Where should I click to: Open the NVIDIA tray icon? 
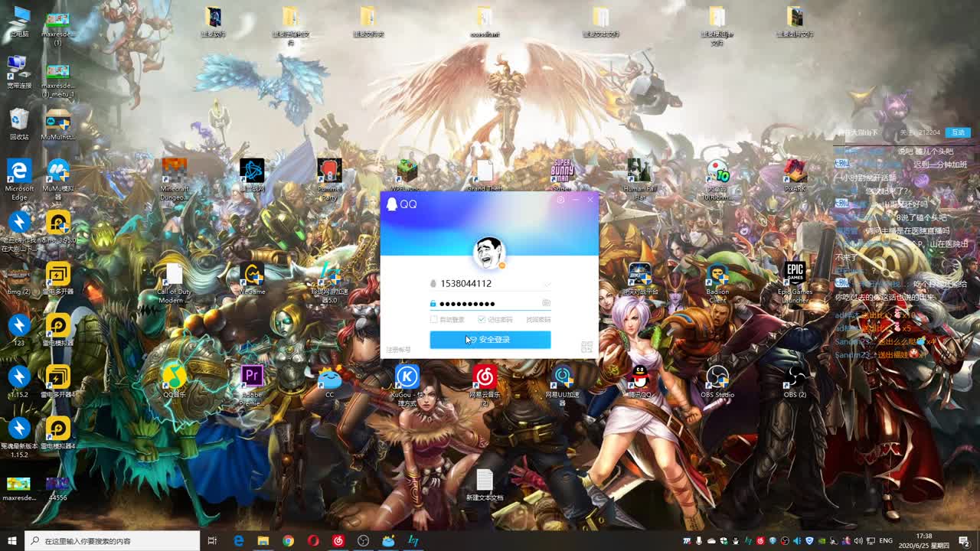coord(822,541)
